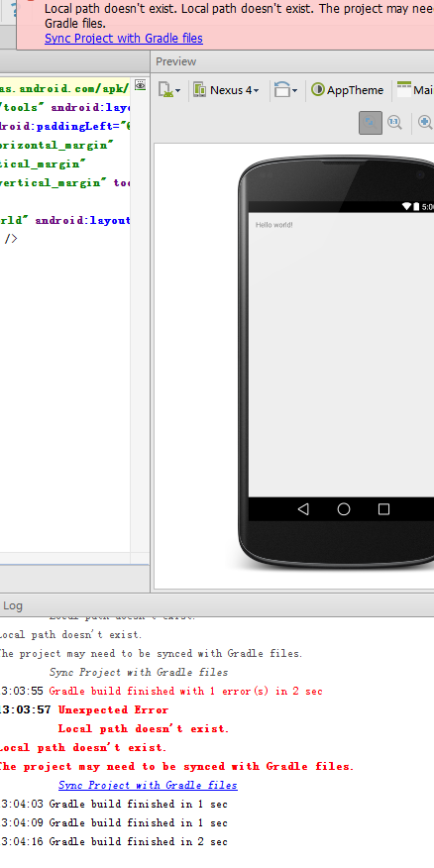Screen dimensions: 434x868
Task: Click the blue Sync Project link in event log
Action: click(x=148, y=785)
